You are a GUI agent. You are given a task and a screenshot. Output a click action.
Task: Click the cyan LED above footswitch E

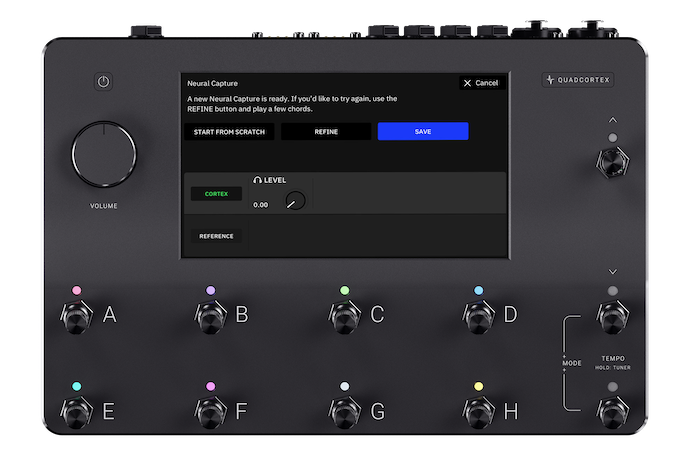(x=77, y=386)
